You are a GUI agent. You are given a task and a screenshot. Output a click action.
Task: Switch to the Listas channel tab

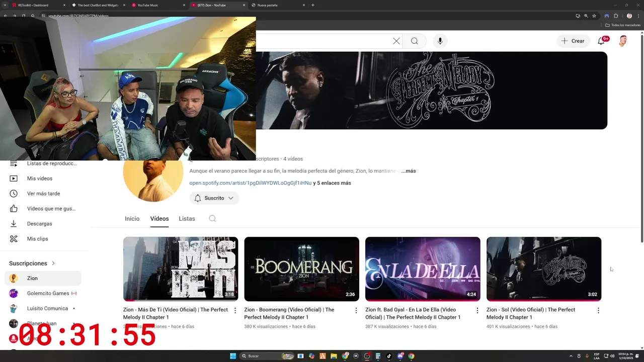click(x=187, y=219)
